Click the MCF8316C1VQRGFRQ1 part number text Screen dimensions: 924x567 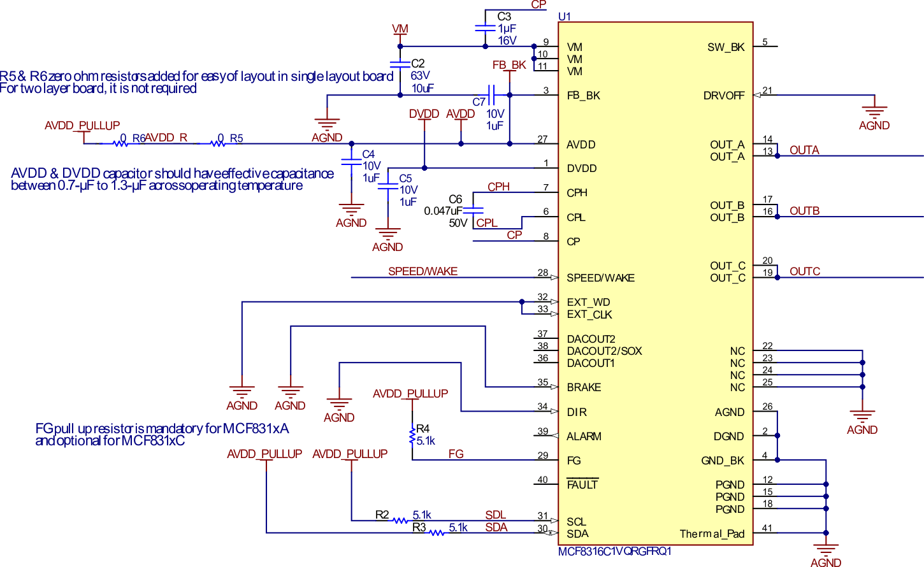tap(615, 552)
